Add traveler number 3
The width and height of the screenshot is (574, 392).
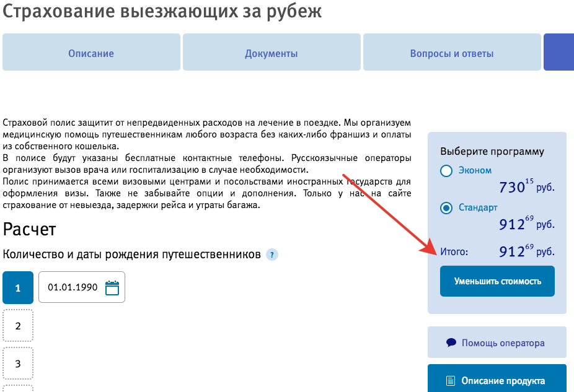pos(17,363)
